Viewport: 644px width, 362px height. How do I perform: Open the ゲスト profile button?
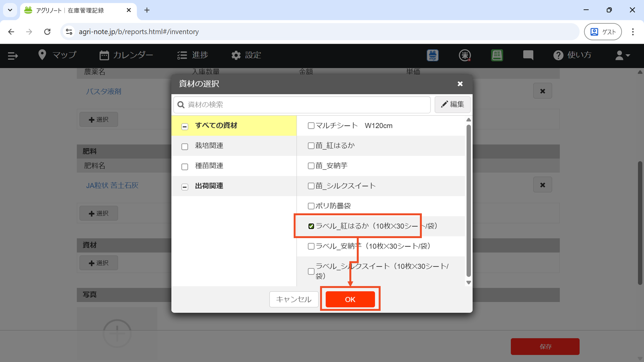click(x=603, y=32)
